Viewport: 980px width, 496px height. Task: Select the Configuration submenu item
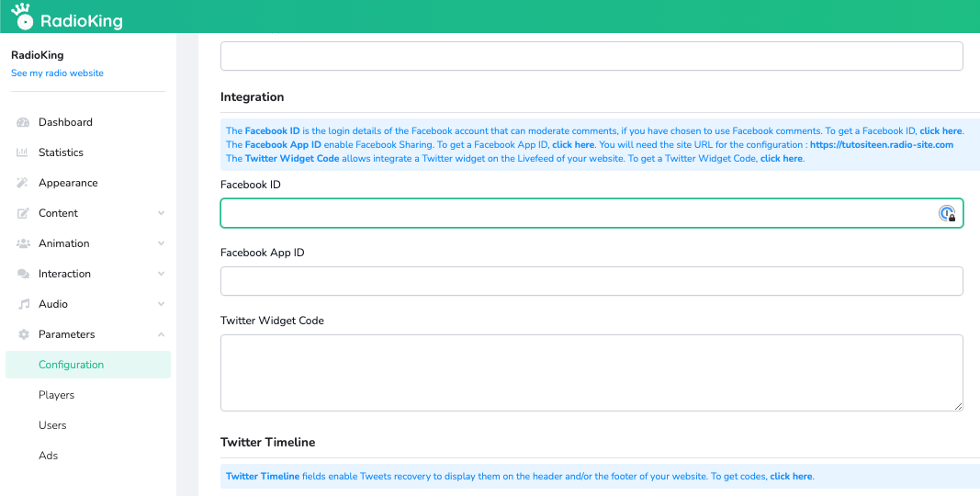click(88, 365)
